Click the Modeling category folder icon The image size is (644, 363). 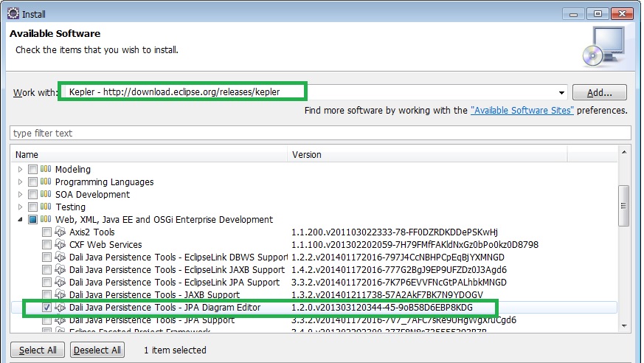click(x=46, y=170)
